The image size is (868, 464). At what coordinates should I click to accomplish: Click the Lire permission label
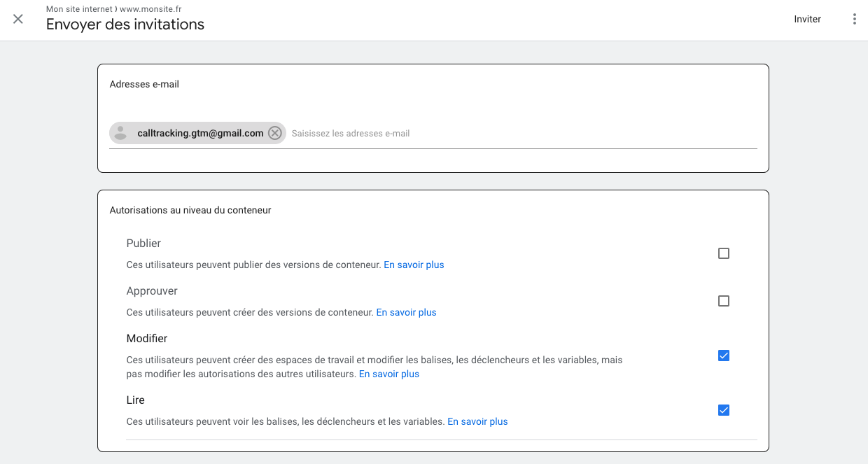(136, 400)
